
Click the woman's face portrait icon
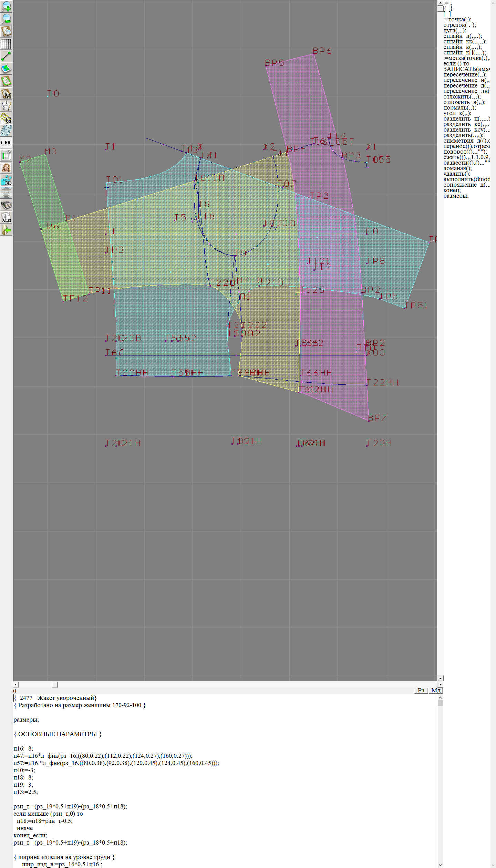[6, 168]
